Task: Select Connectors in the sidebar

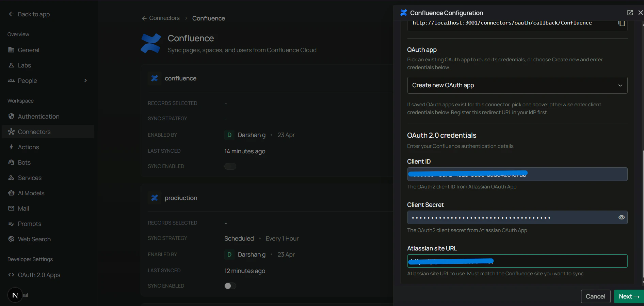Action: (48, 132)
